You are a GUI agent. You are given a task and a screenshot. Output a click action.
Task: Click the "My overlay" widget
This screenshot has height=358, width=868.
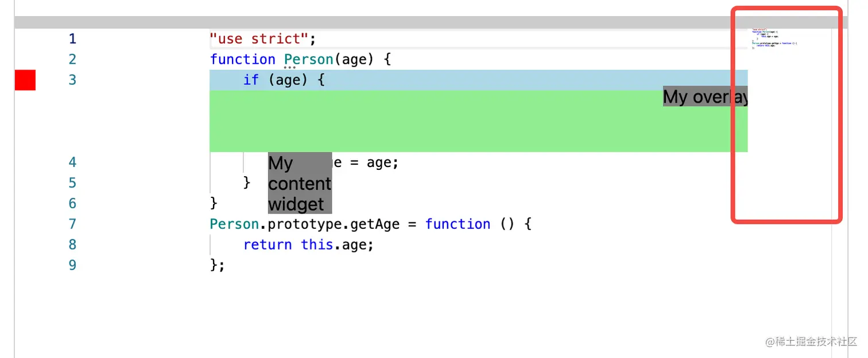(x=706, y=96)
